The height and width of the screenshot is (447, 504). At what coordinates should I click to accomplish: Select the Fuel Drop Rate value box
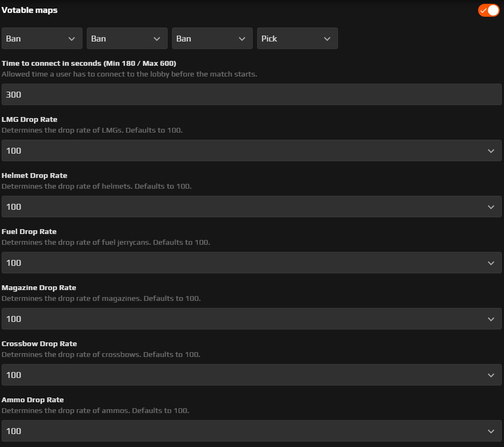(x=251, y=263)
